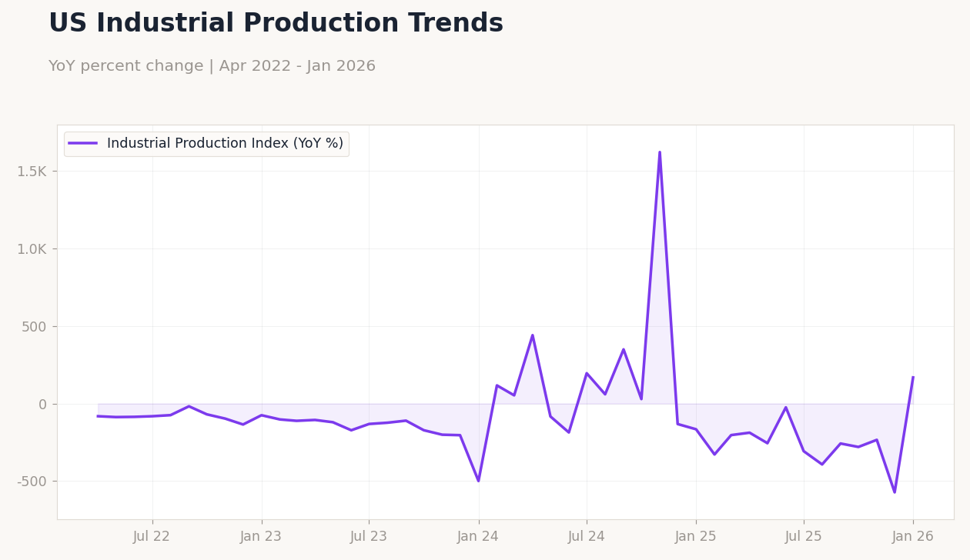
Task: Click the legend label "Industrial Production Index (YoY %)"
Action: coord(225,144)
